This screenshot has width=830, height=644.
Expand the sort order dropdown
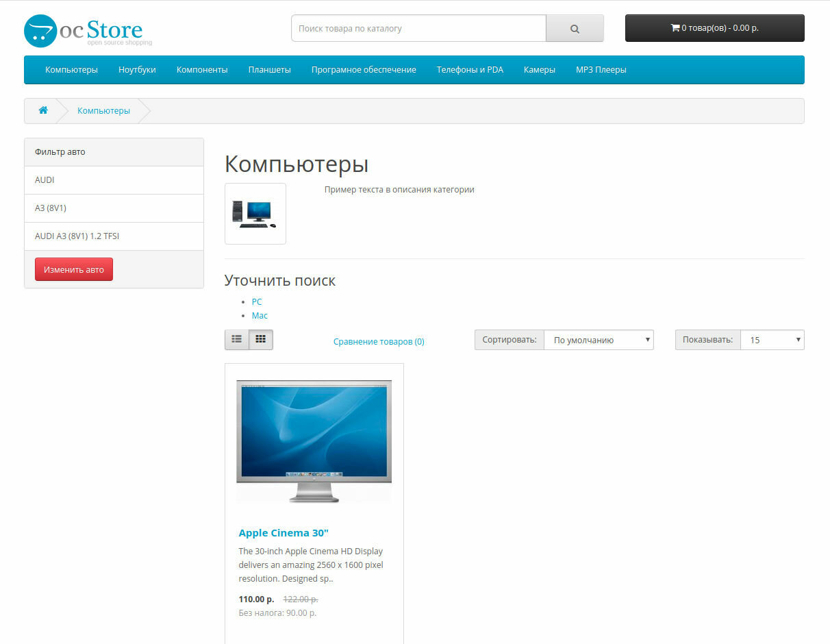598,340
